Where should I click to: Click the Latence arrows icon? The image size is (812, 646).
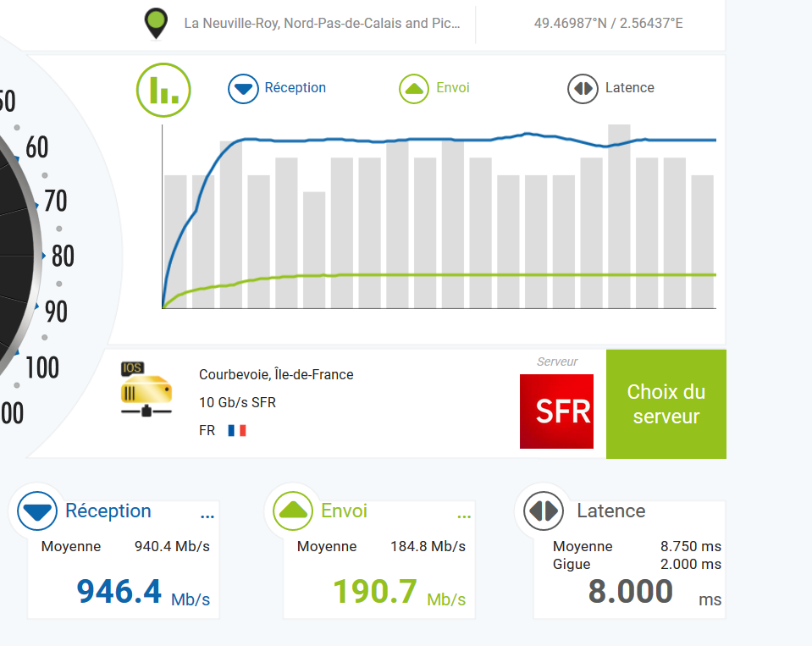pyautogui.click(x=583, y=87)
